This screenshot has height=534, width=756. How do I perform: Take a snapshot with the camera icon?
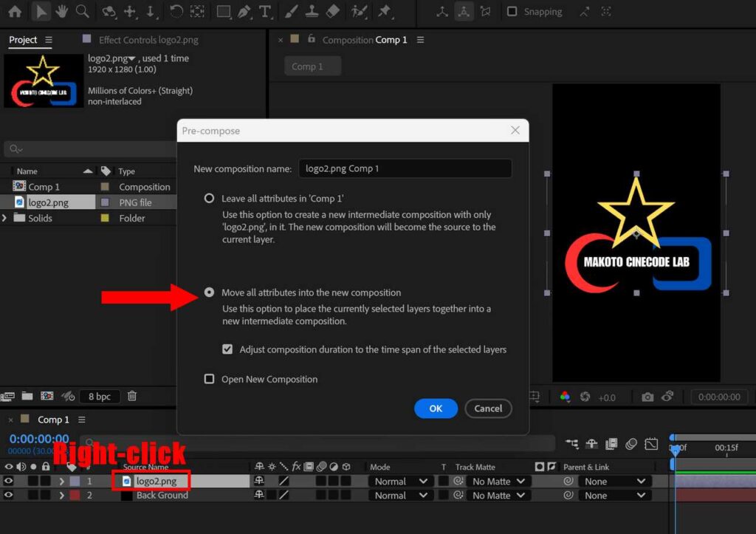tap(647, 397)
